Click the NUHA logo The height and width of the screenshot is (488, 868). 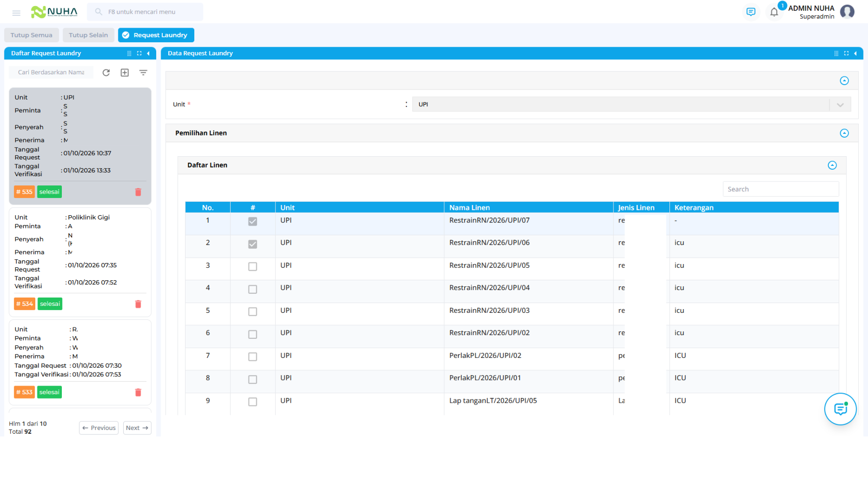click(x=54, y=11)
